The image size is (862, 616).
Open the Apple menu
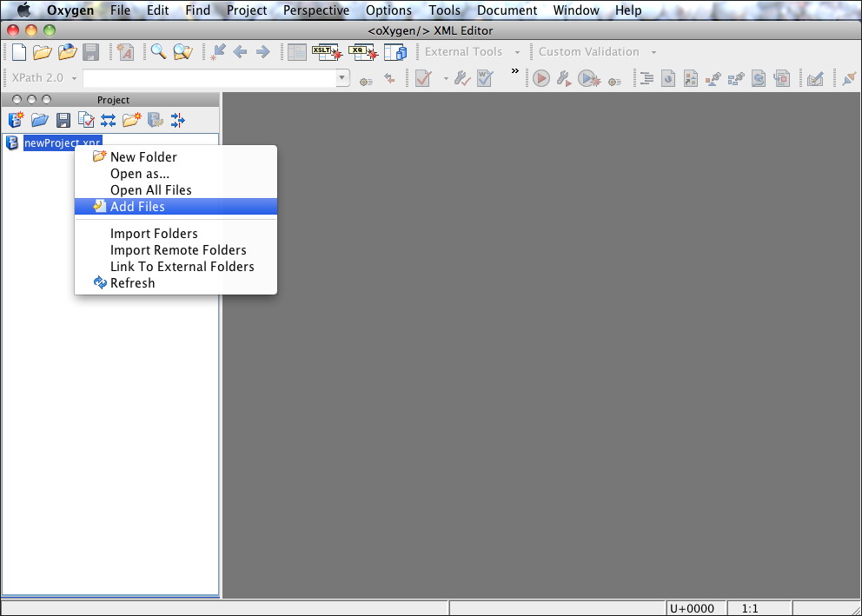(24, 10)
